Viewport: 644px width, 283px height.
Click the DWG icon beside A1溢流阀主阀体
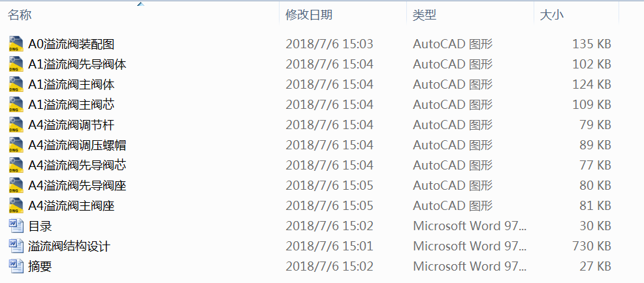tap(16, 84)
